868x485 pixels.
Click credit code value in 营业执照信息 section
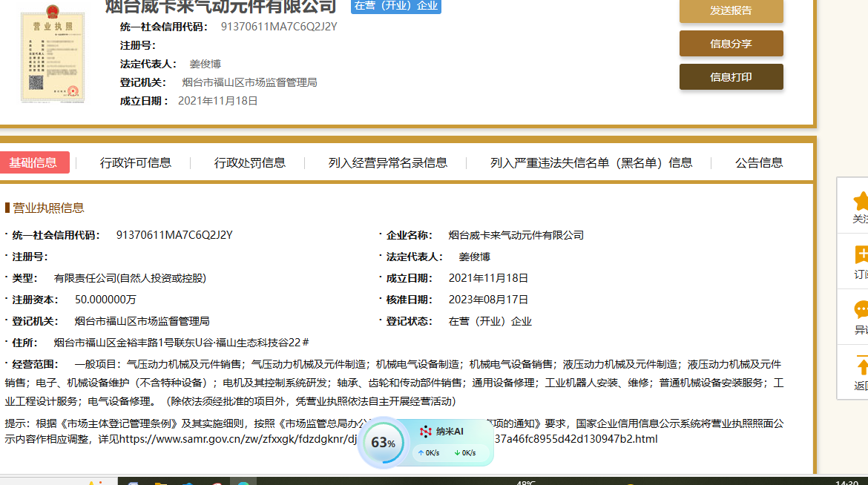(x=174, y=235)
